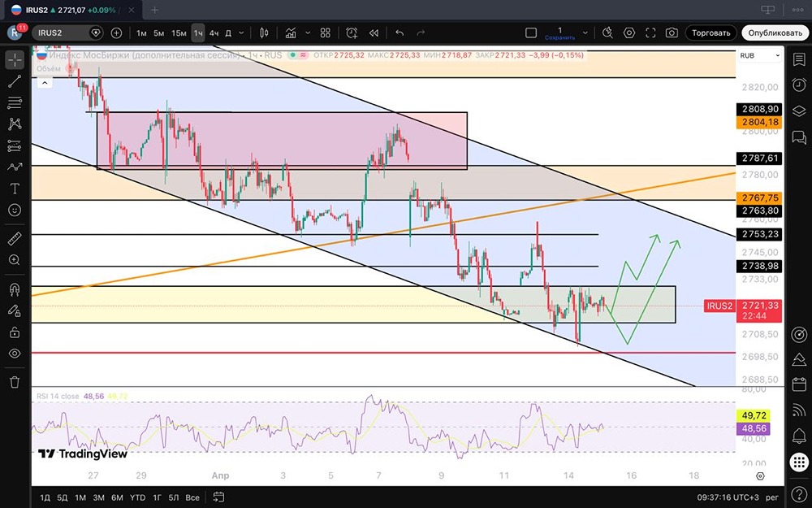This screenshot has width=812, height=508.
Task: Undo the last chart action
Action: coord(400,33)
